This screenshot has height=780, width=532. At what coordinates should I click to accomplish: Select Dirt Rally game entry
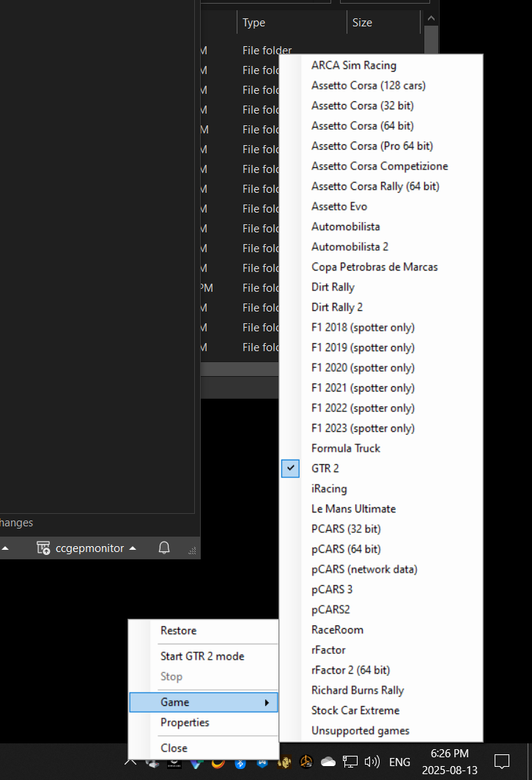click(381, 287)
